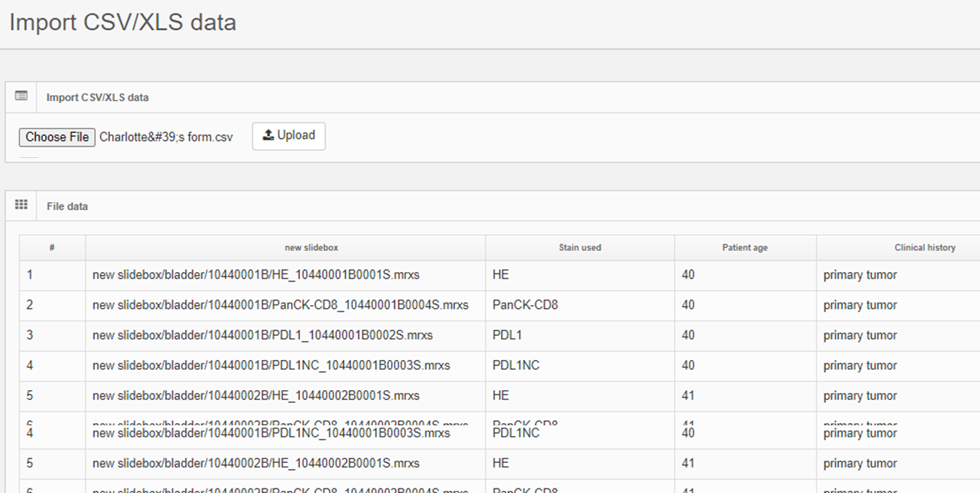
Task: Click the Choose File button
Action: 57,137
